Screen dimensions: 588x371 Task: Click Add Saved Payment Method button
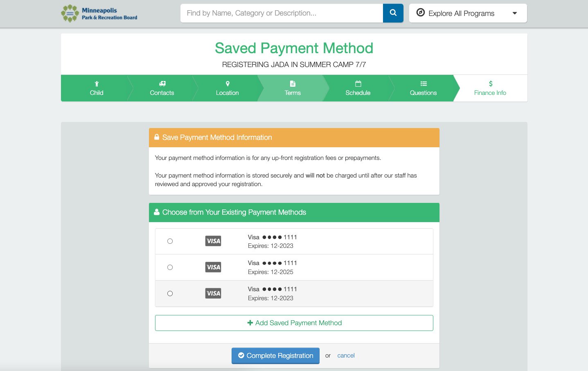tap(294, 323)
